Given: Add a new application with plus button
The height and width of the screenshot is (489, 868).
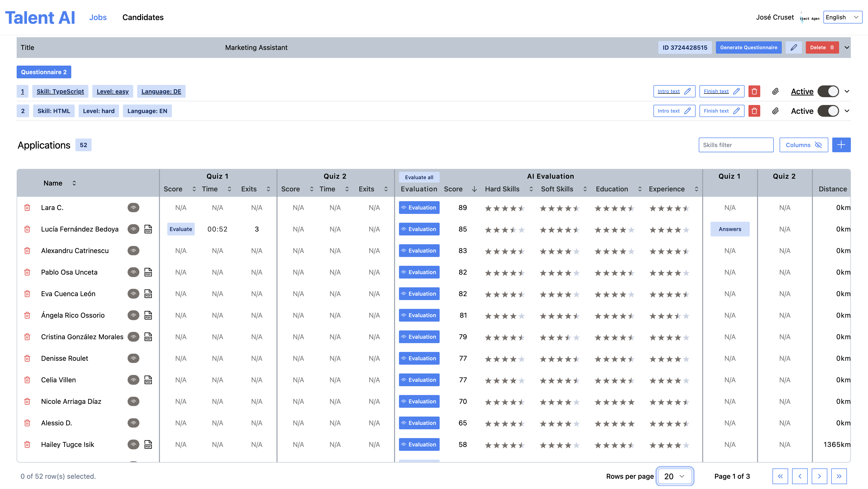Looking at the screenshot, I should point(841,145).
